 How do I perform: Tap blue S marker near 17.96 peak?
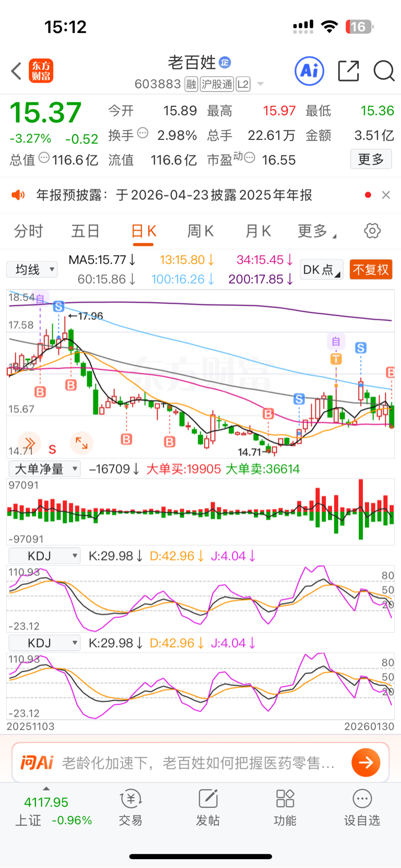pyautogui.click(x=58, y=306)
